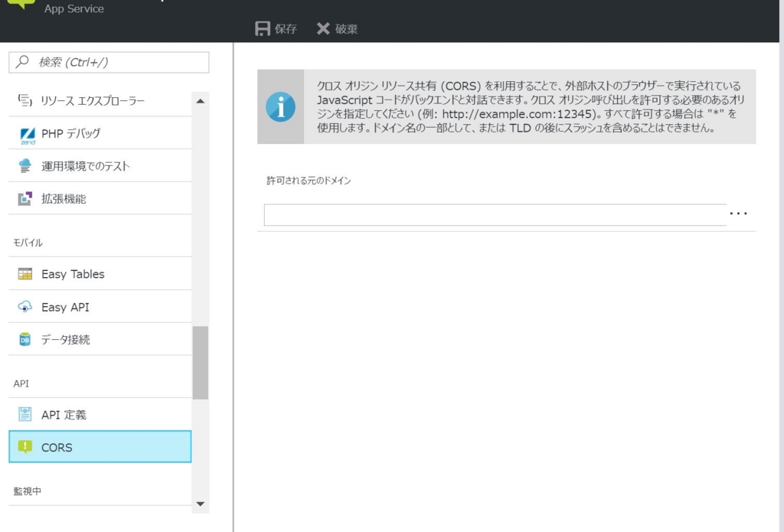Click the リソース エクスプローラー icon
784x532 pixels.
coord(25,100)
